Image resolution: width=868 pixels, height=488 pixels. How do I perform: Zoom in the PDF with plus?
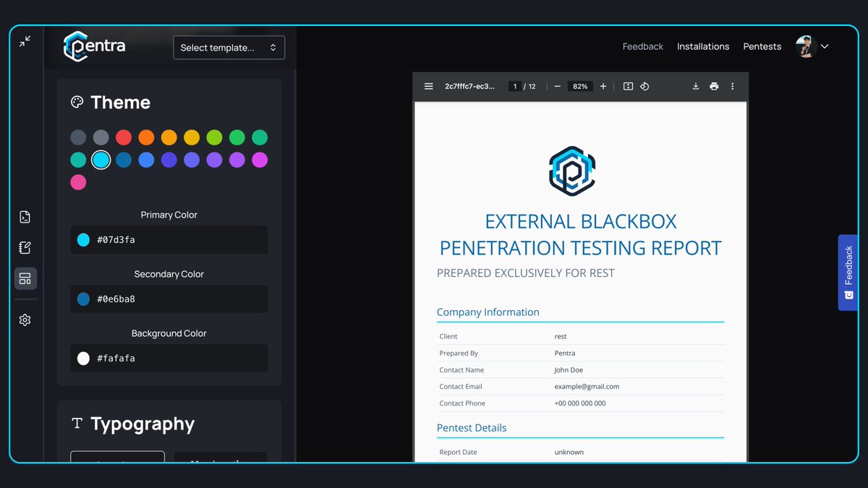pyautogui.click(x=603, y=86)
